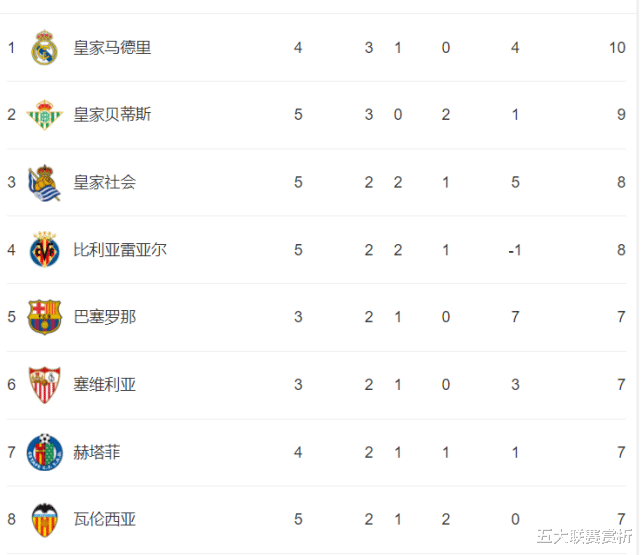Click the Villarreal yellow club crest
The height and width of the screenshot is (555, 641).
[44, 250]
